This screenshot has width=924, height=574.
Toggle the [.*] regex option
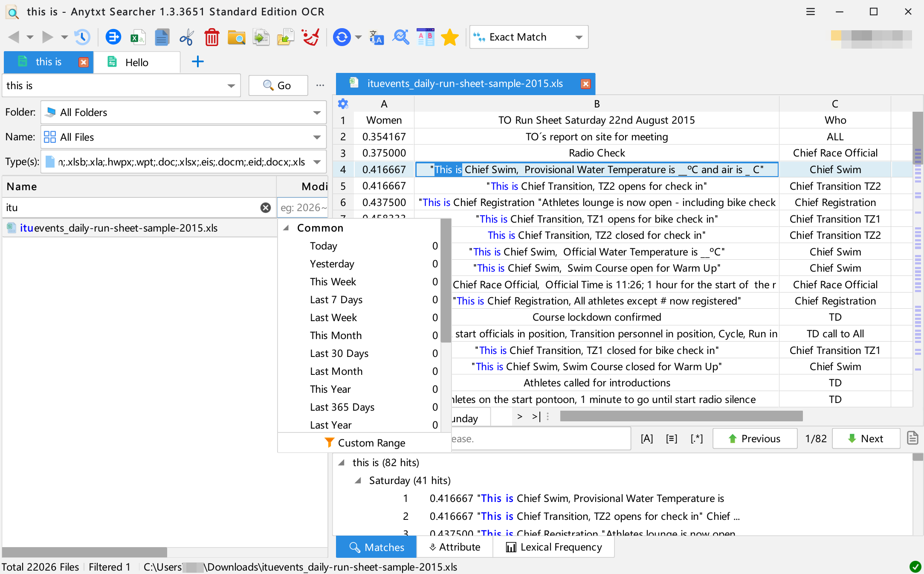coord(697,438)
